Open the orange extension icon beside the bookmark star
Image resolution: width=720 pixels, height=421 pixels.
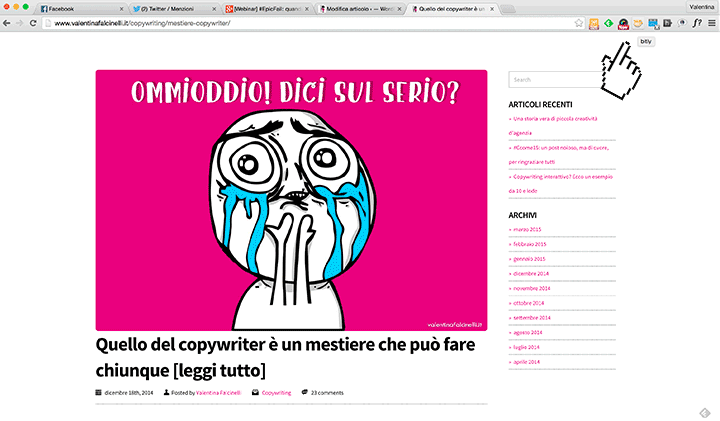[x=594, y=23]
